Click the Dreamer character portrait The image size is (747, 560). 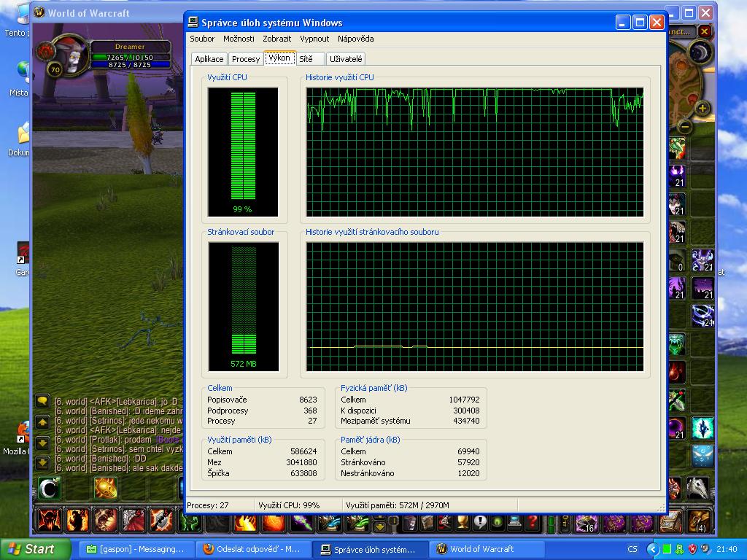[71, 55]
